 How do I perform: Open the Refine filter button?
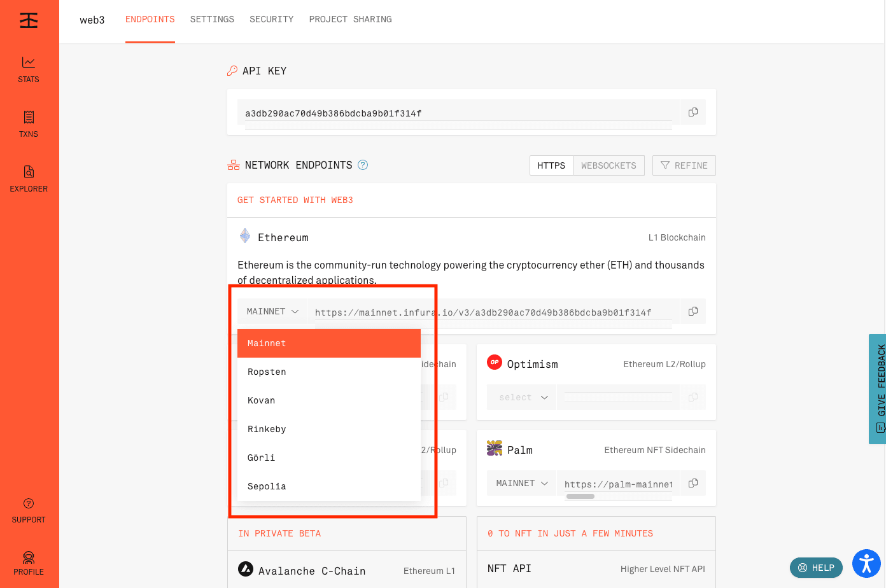(x=684, y=165)
